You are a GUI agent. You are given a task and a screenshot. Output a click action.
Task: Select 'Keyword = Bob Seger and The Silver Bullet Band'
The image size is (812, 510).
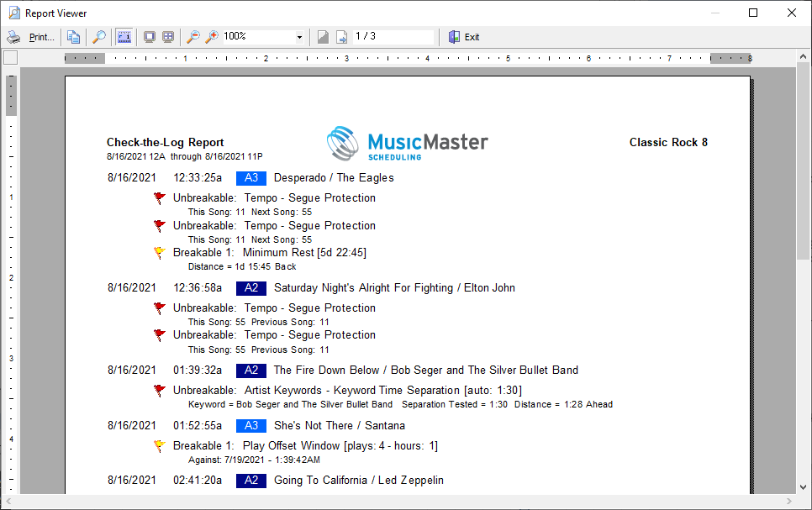290,404
